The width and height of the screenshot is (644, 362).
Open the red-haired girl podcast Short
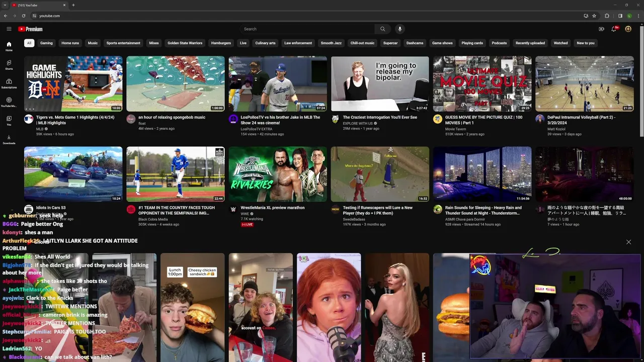[329, 308]
